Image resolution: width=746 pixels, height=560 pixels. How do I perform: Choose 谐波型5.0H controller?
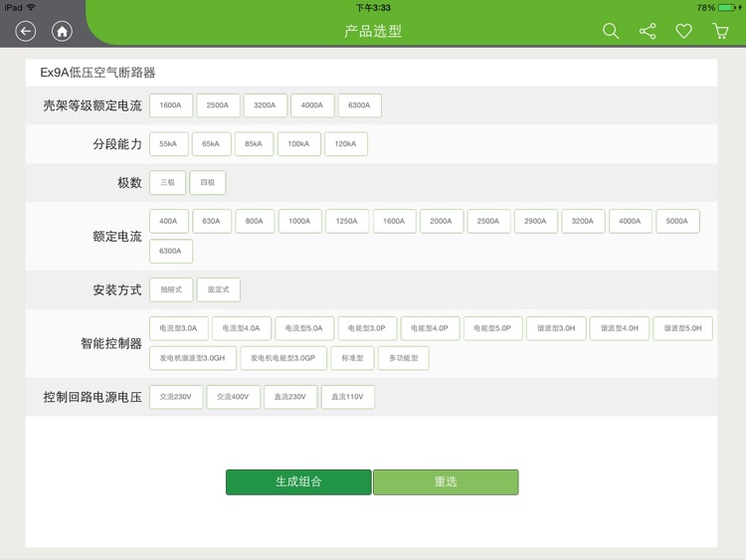click(x=682, y=328)
